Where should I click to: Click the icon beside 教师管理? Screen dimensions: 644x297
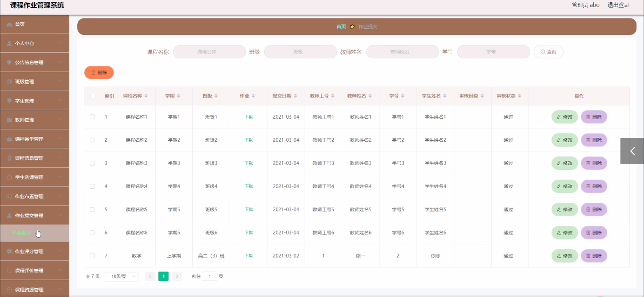(x=9, y=120)
